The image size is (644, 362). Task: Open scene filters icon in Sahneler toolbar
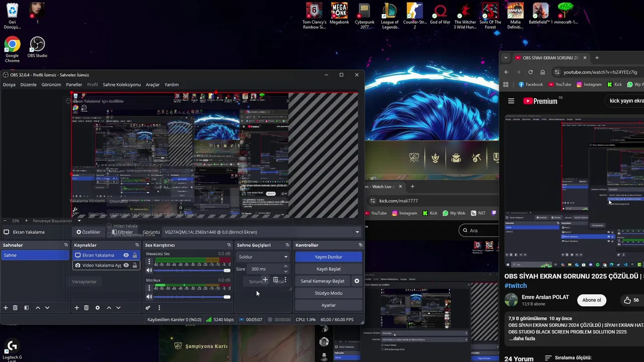tap(26, 308)
